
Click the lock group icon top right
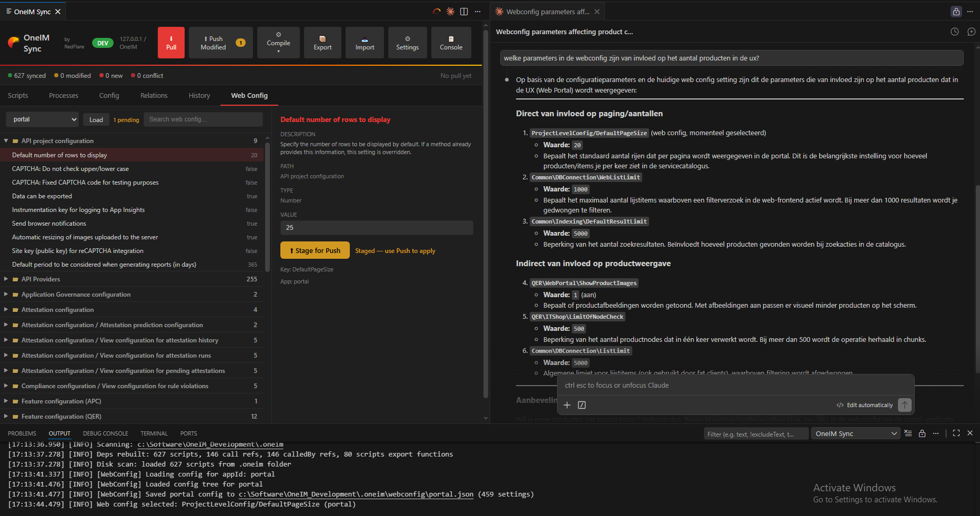pos(956,12)
